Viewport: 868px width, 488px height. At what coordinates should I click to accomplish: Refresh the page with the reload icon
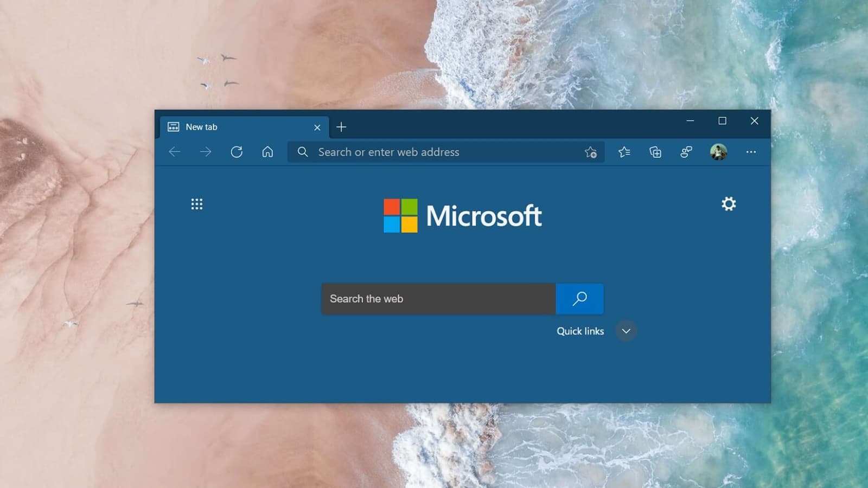click(237, 152)
